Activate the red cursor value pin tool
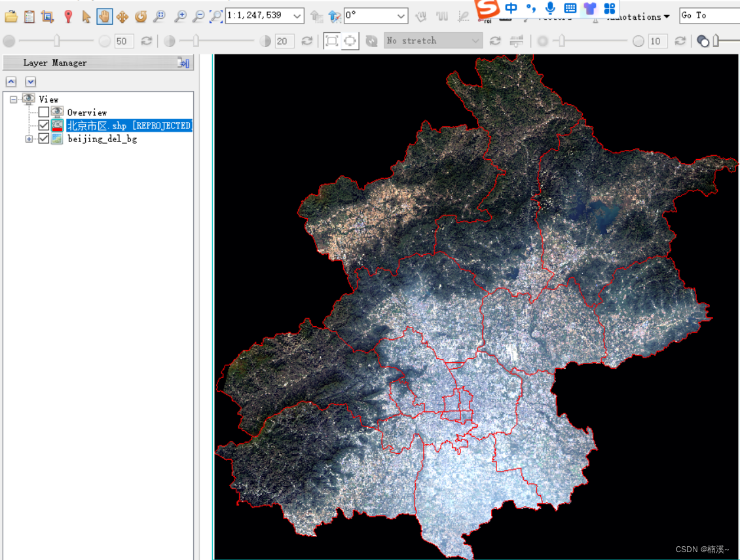Image resolution: width=740 pixels, height=560 pixels. pos(68,16)
